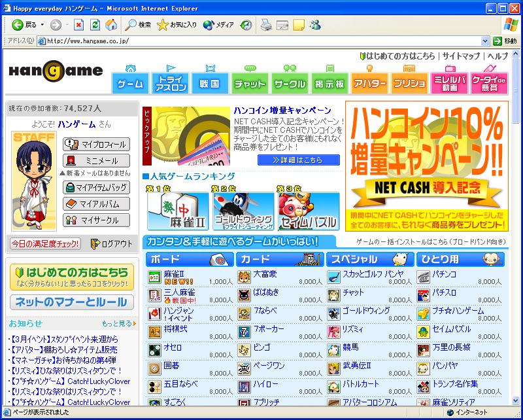Viewport: 523px width, 420px height.
Task: Open お気に入り favorites star
Action: tap(177, 25)
